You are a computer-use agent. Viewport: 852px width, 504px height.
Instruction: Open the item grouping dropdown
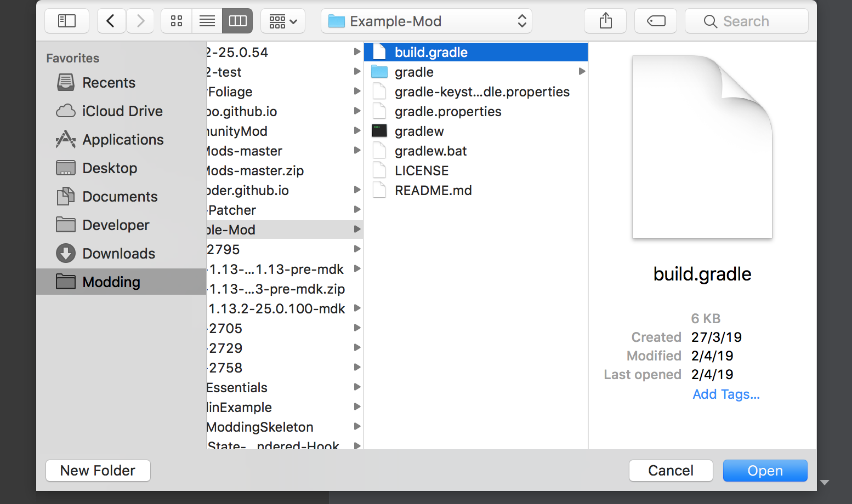[x=283, y=21]
